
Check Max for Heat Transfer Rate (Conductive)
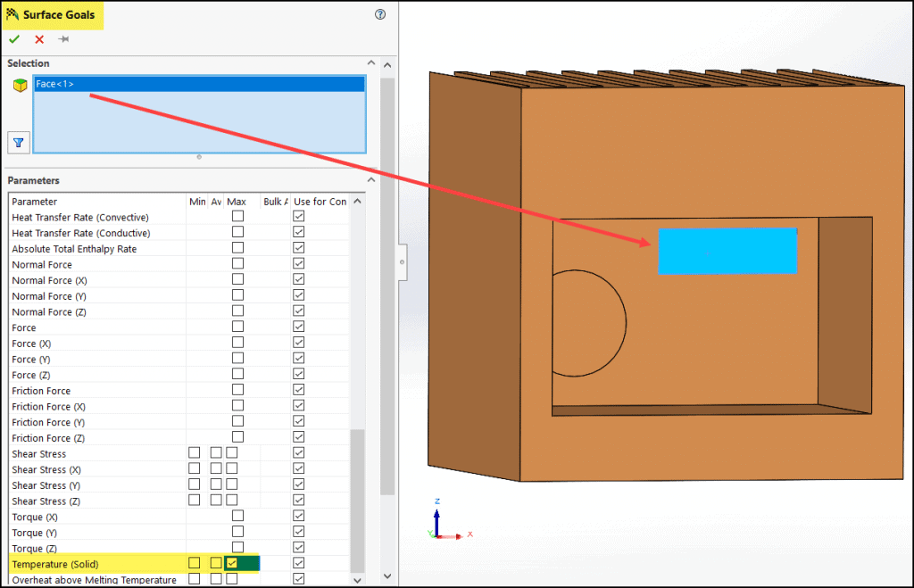(237, 232)
